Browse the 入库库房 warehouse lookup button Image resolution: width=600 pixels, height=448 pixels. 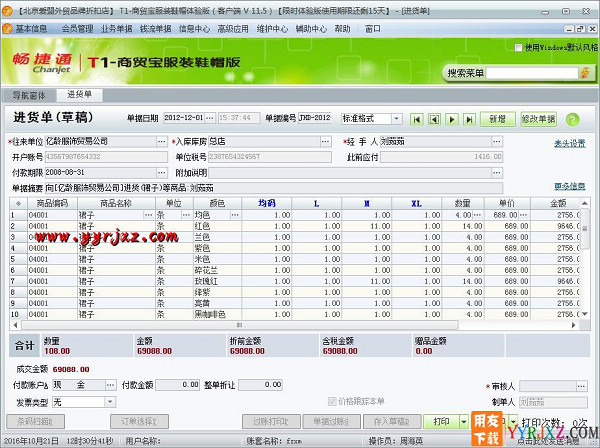click(326, 142)
